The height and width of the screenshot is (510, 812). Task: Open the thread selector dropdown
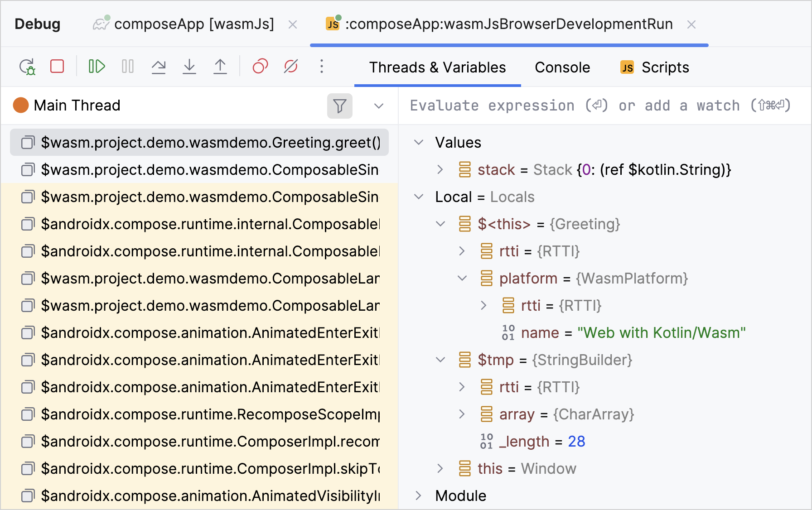point(379,106)
